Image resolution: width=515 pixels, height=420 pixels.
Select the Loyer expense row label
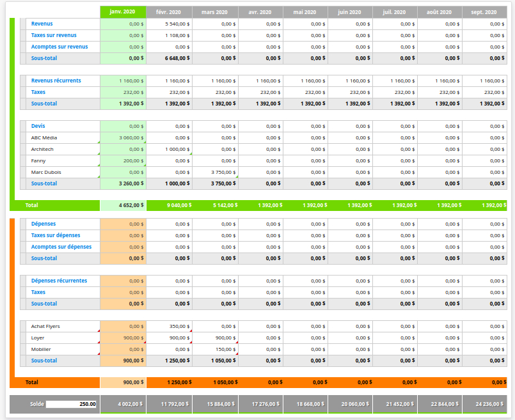tap(38, 338)
